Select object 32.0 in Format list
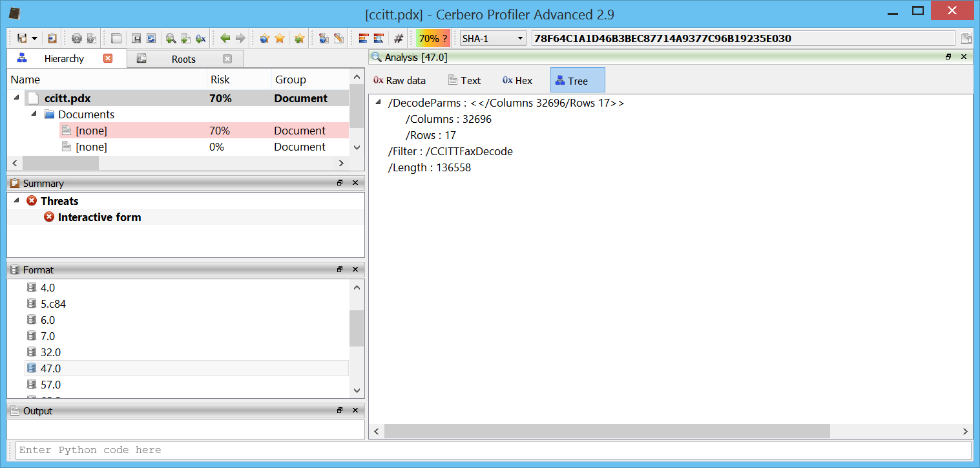Screen dimensions: 980x468 click(x=50, y=352)
